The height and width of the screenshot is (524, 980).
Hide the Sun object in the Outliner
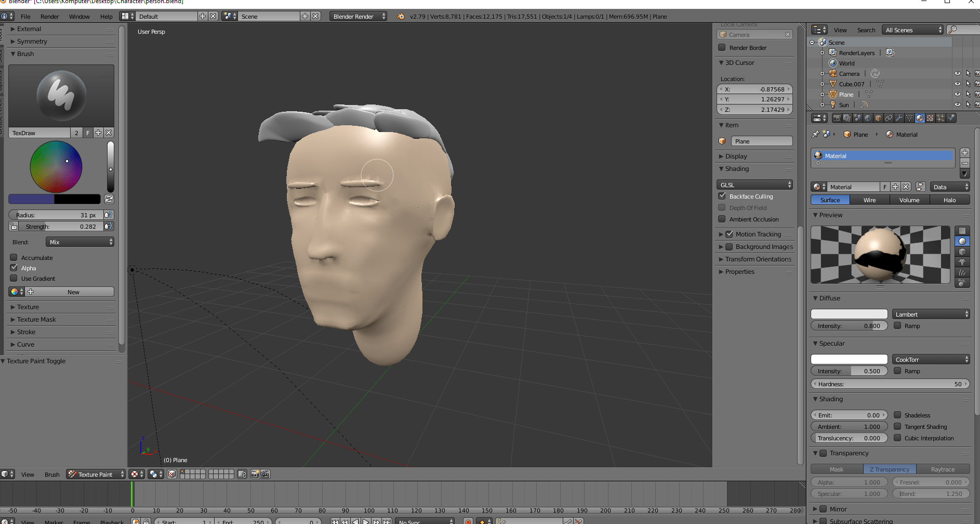pos(958,104)
